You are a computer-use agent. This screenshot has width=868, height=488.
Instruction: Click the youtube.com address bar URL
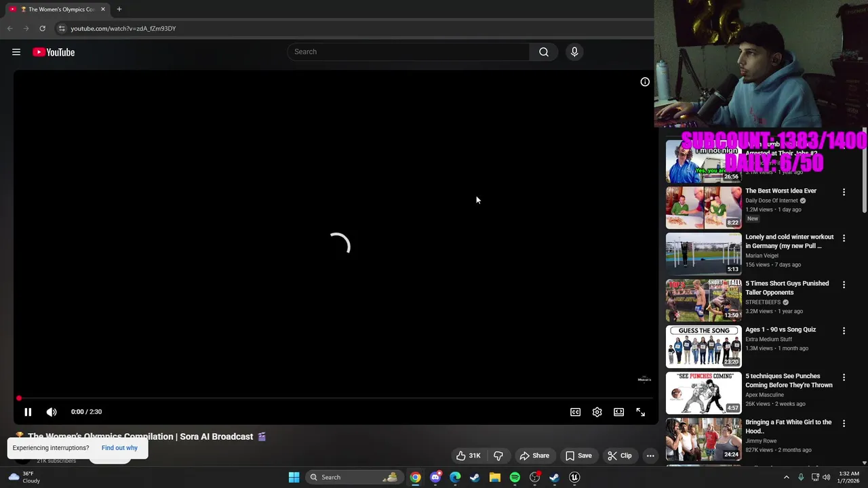123,28
